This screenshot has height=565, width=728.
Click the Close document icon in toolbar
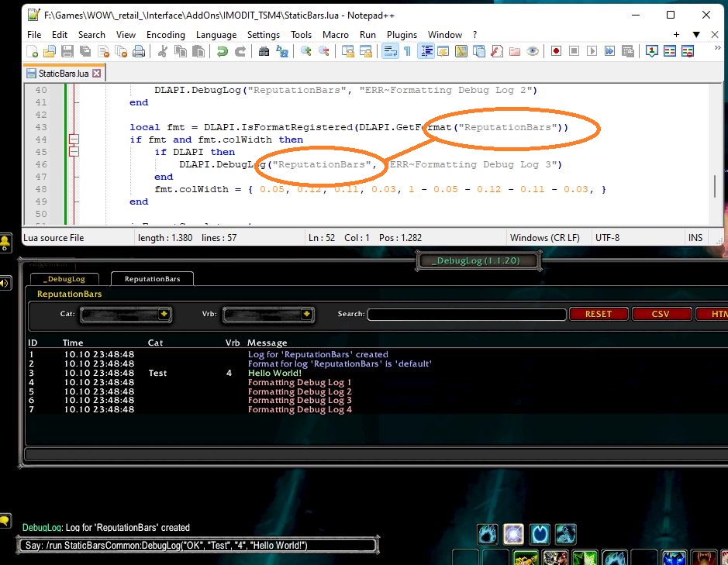point(104,51)
